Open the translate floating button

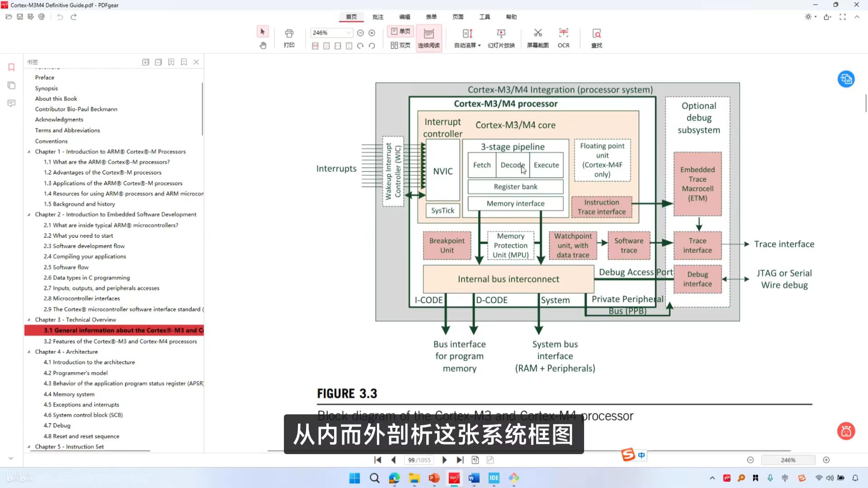pos(846,79)
